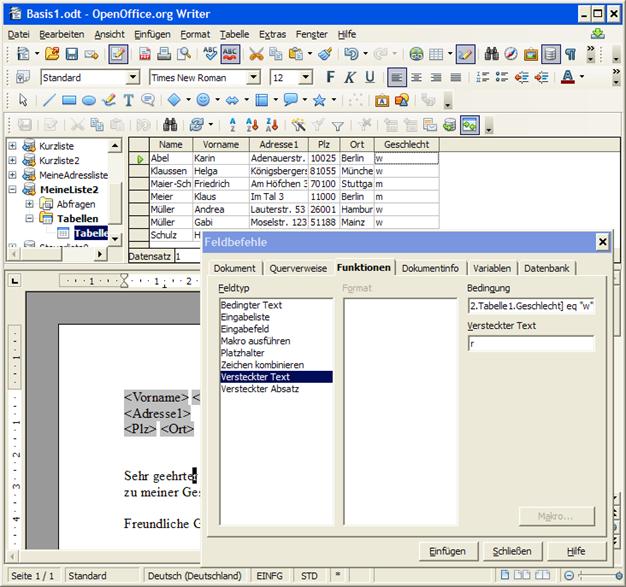Click the Bold formatting icon
The image size is (626, 587).
click(329, 77)
